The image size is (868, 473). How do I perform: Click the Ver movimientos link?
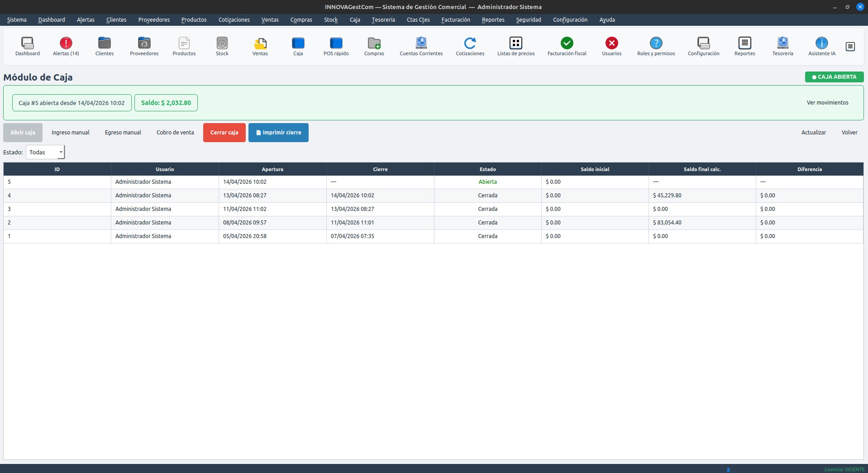(827, 103)
